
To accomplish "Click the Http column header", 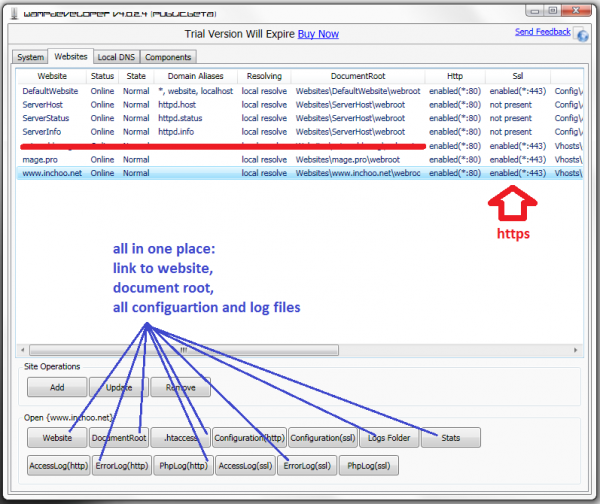I will pos(455,76).
